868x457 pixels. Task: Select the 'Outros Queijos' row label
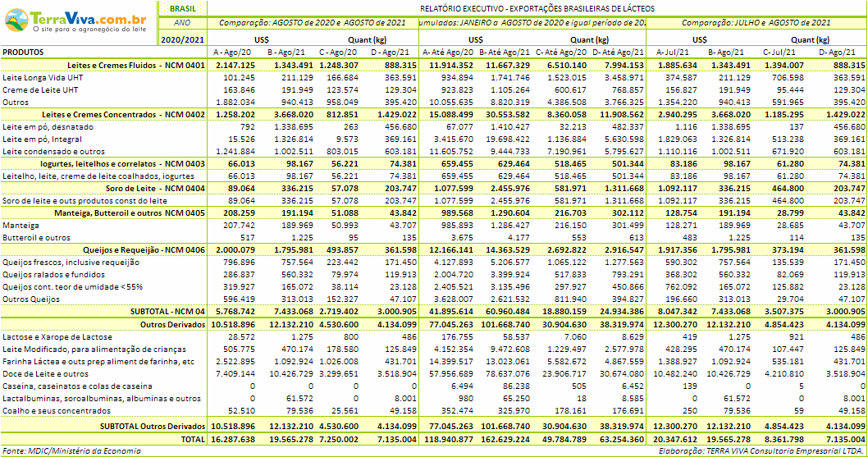pos(31,299)
